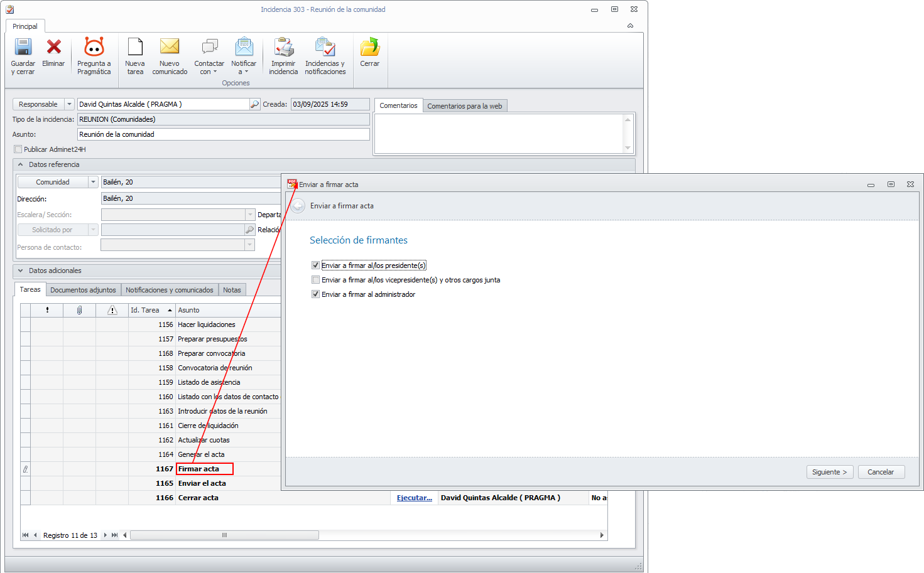Image resolution: width=924 pixels, height=573 pixels.
Task: Click Imprimir incidencia printer icon
Action: [x=284, y=47]
